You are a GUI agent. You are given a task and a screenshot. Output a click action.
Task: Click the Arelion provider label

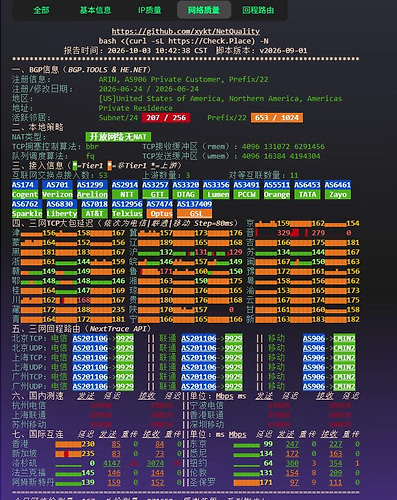[92, 194]
